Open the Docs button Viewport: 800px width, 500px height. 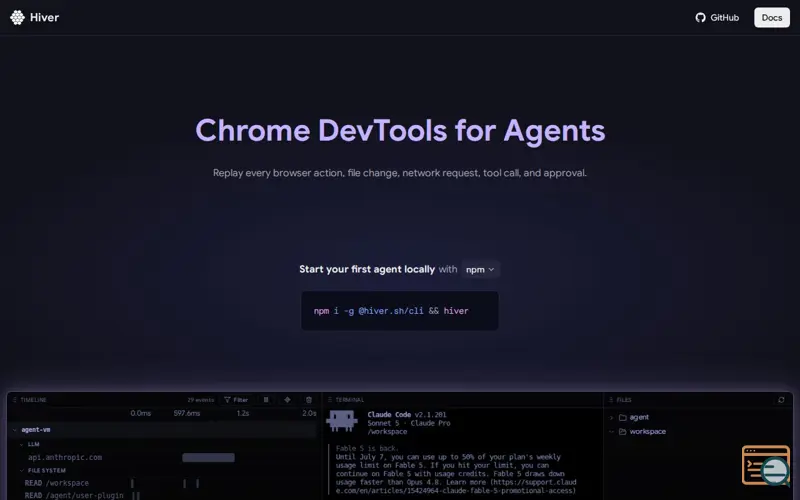[x=771, y=17]
